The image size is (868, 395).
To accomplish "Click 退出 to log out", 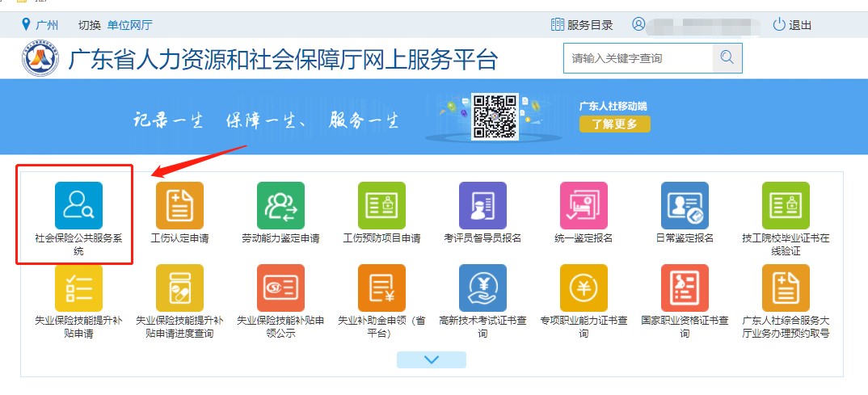I will (800, 25).
